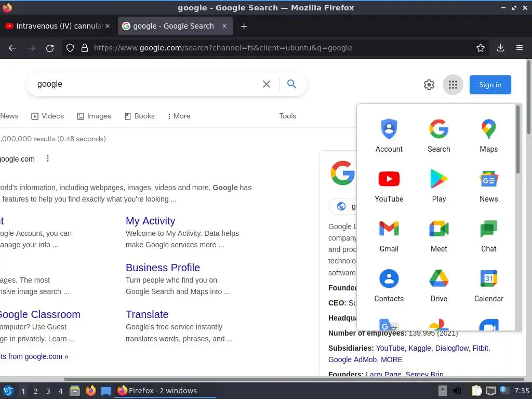Viewport: 532px width, 399px height.
Task: Open the Firefox hamburger menu
Action: pyautogui.click(x=519, y=48)
